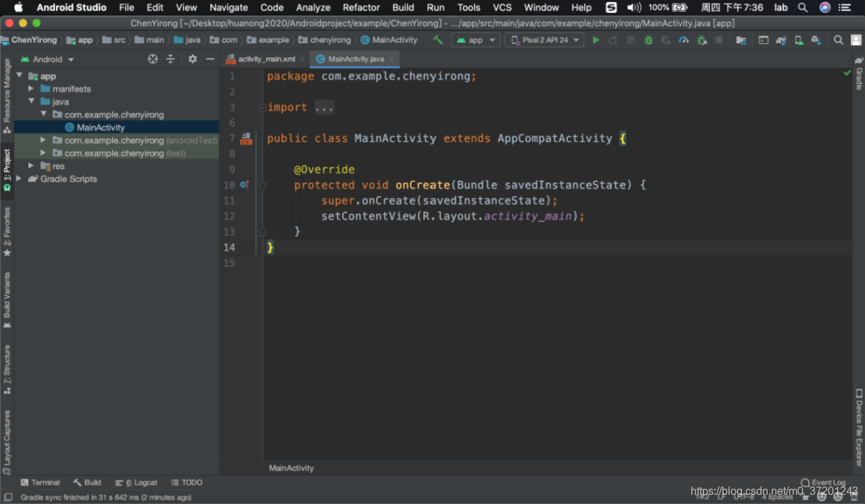Hide the Project panel with minus icon
Viewport: 865px width, 504px height.
tap(210, 59)
